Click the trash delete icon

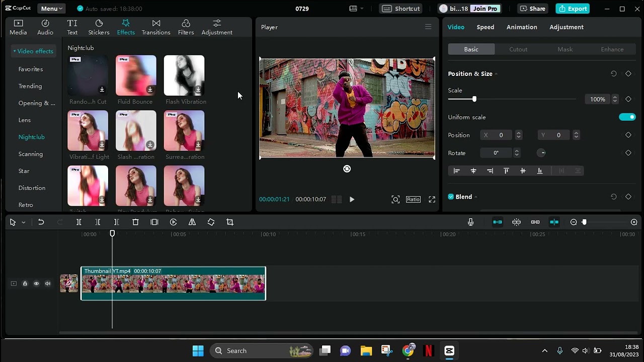coord(135,222)
